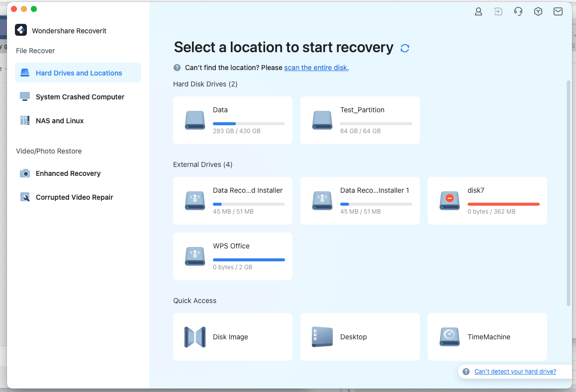This screenshot has width=576, height=392.
Task: Switch to NAS and Linux
Action: click(x=59, y=121)
